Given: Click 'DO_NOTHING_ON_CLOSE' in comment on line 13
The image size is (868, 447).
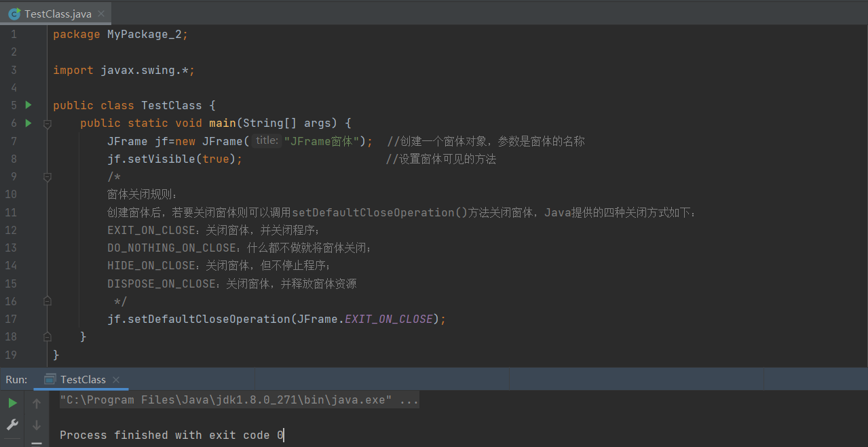Looking at the screenshot, I should coord(172,248).
